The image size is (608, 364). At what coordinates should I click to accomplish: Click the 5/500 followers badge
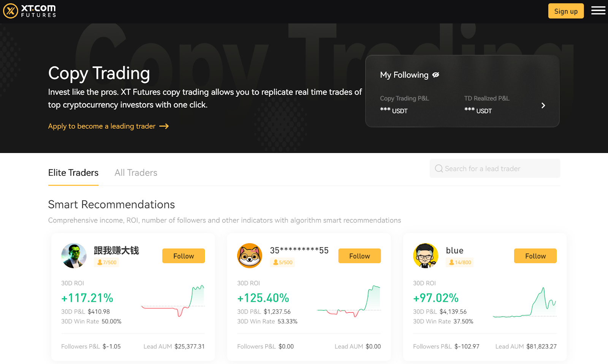coord(283,262)
